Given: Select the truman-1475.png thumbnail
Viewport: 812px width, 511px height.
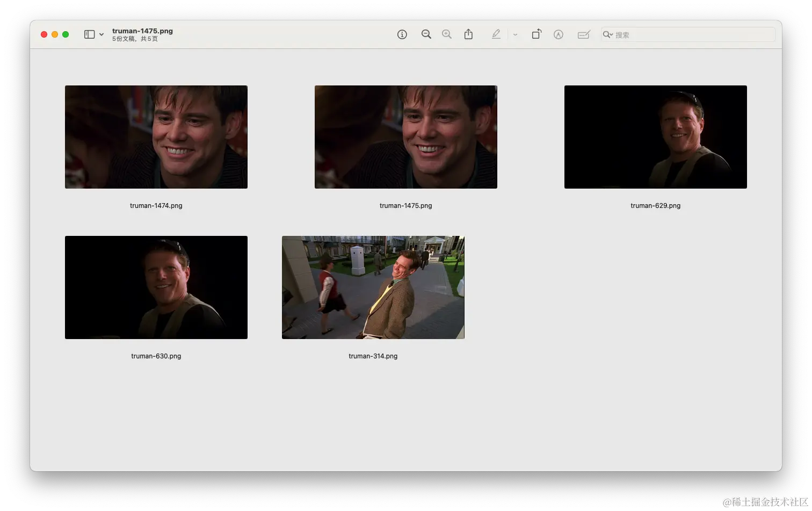Looking at the screenshot, I should pos(405,137).
